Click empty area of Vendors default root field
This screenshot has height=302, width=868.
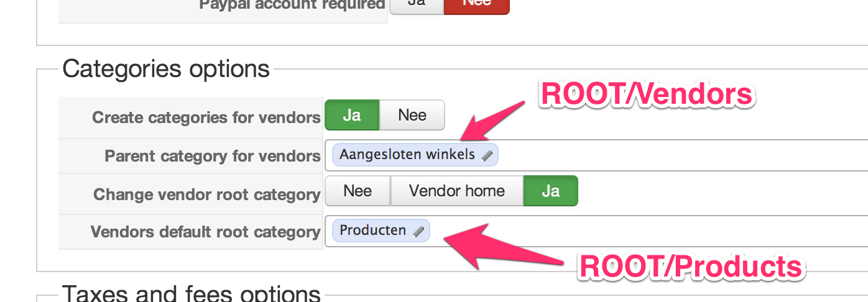[684, 231]
